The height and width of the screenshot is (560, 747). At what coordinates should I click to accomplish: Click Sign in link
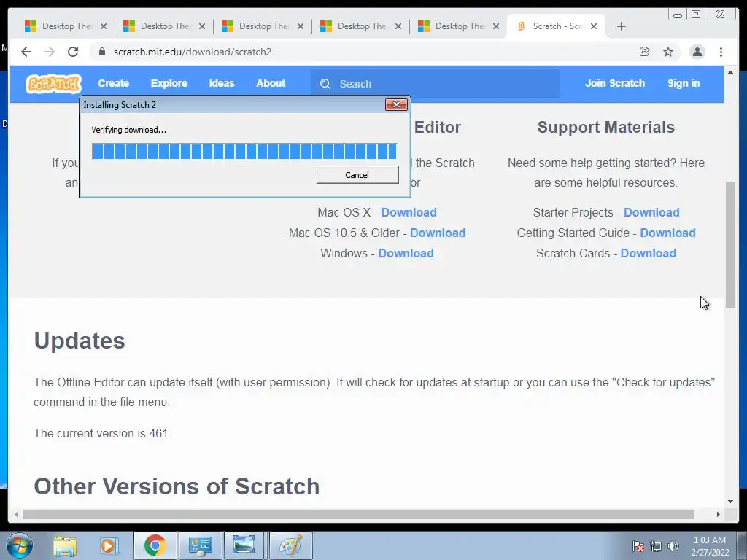pyautogui.click(x=684, y=83)
